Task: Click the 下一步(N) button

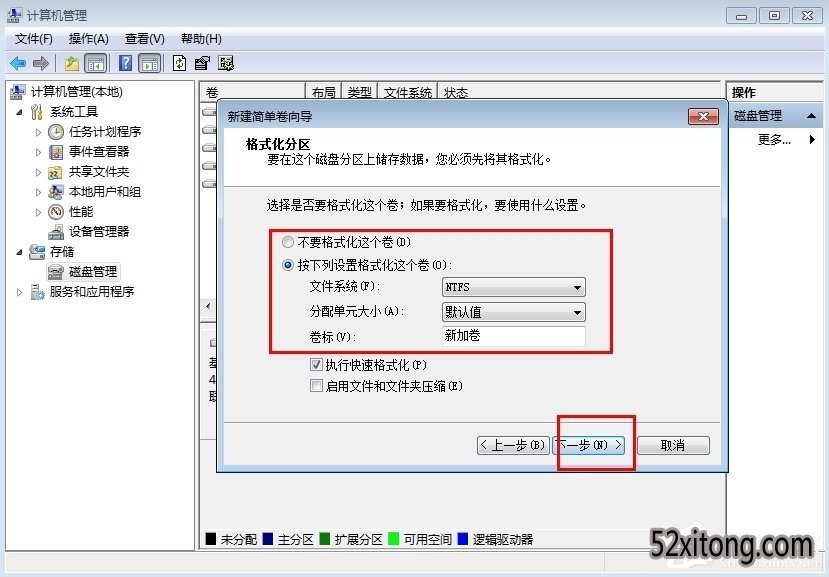Action: 589,445
